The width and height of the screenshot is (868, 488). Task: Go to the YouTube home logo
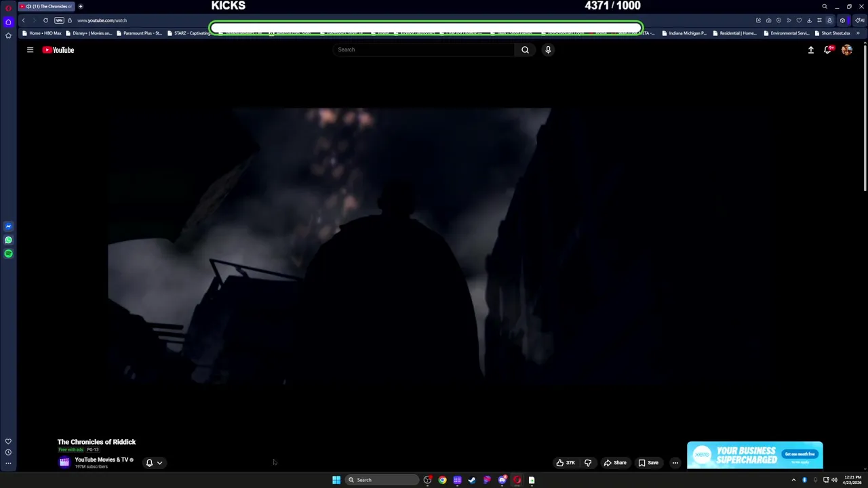pos(58,49)
